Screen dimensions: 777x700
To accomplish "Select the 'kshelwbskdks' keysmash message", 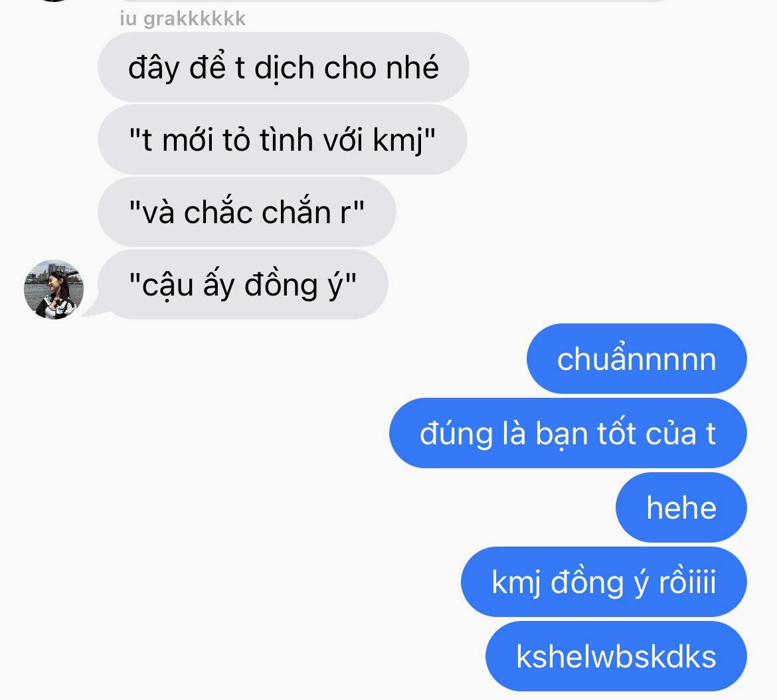I will 616,656.
